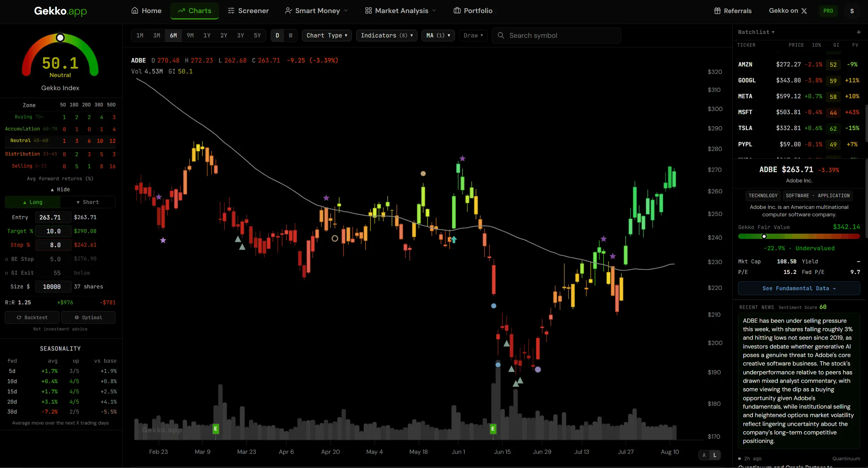The width and height of the screenshot is (868, 468).
Task: Open Gekko on X link
Action: point(788,11)
